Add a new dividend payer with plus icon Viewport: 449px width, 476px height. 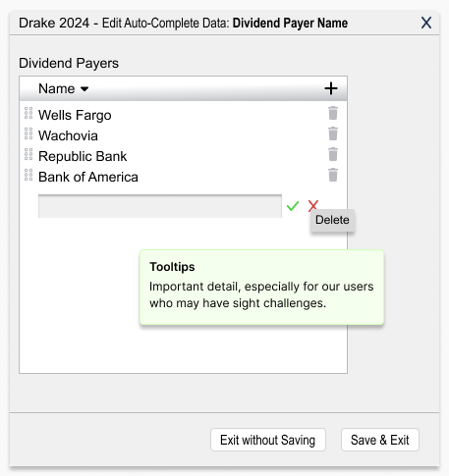331,88
